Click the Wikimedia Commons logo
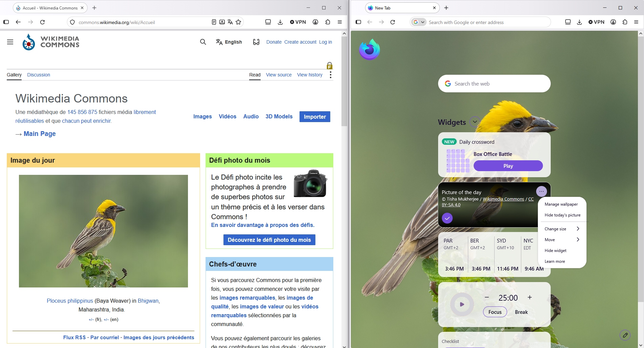644x348 pixels. [51, 42]
